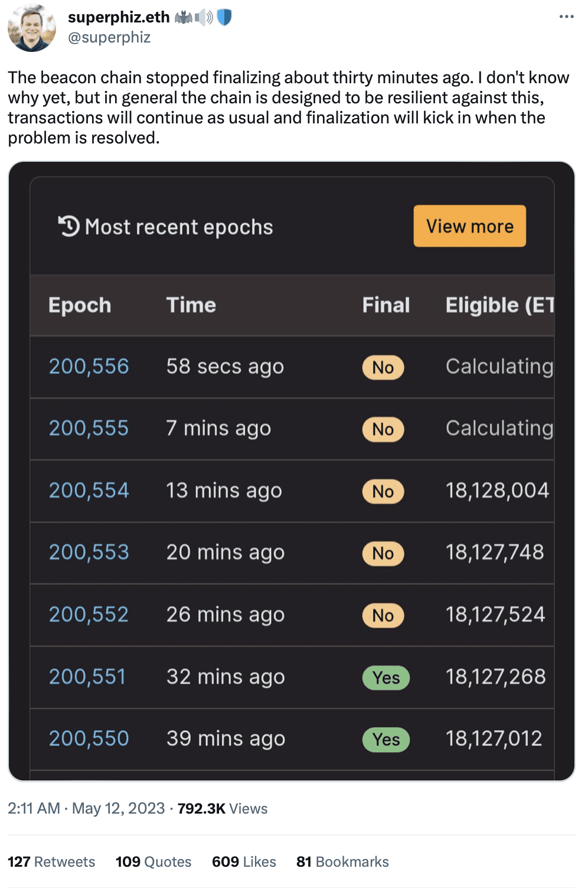Click the Yes status pill for epoch 200,550

pos(386,739)
